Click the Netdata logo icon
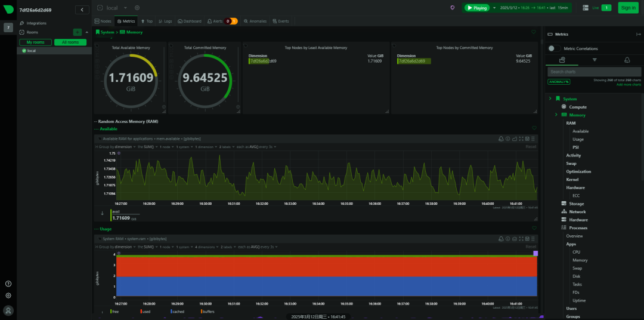Viewport: 644px width, 320px height. click(8, 10)
